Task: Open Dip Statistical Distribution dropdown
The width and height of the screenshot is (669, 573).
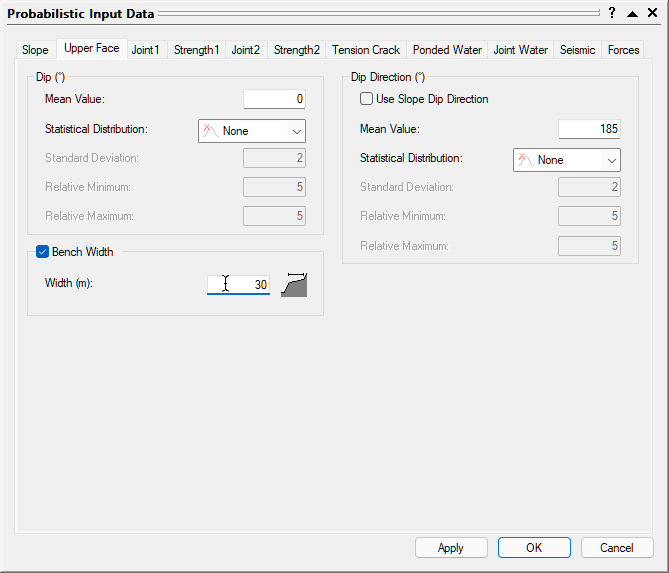Action: tap(252, 131)
